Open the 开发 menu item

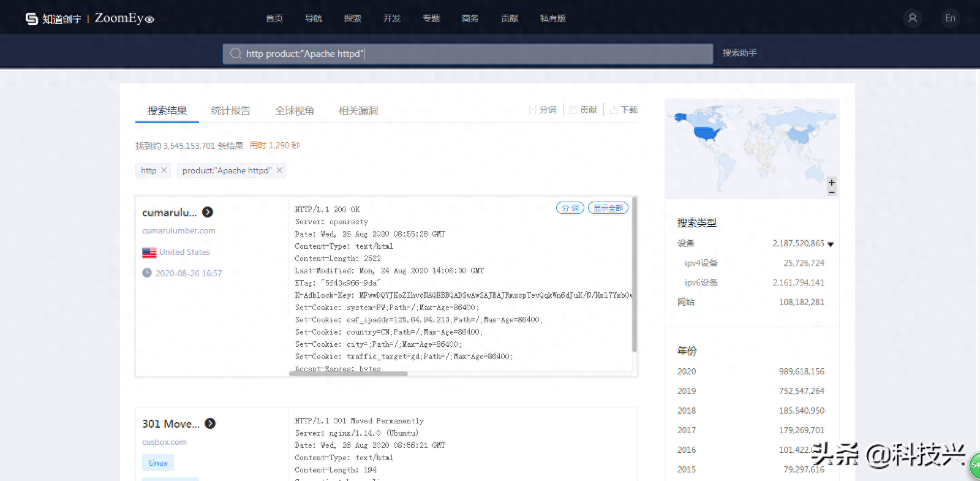click(392, 18)
